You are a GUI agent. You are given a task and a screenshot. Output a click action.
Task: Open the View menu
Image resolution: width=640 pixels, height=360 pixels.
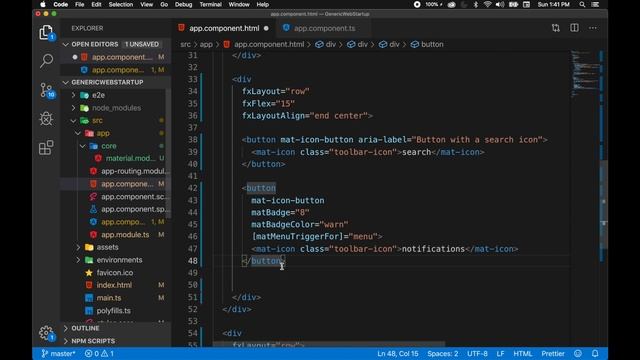(x=147, y=4)
